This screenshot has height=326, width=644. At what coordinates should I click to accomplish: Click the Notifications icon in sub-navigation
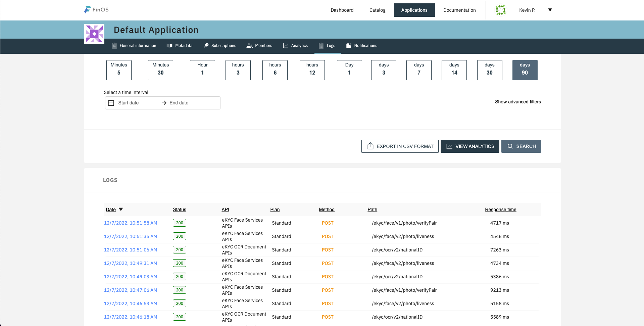coord(349,46)
